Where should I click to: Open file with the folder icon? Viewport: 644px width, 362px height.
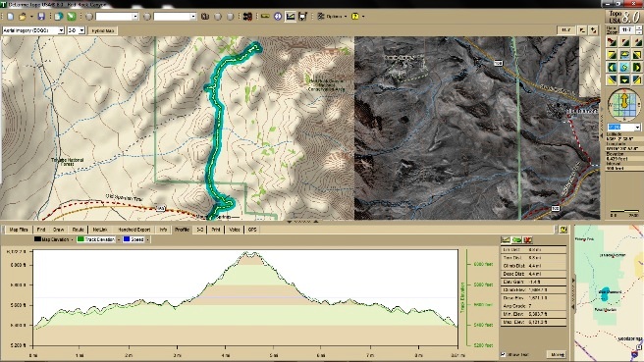(23, 17)
